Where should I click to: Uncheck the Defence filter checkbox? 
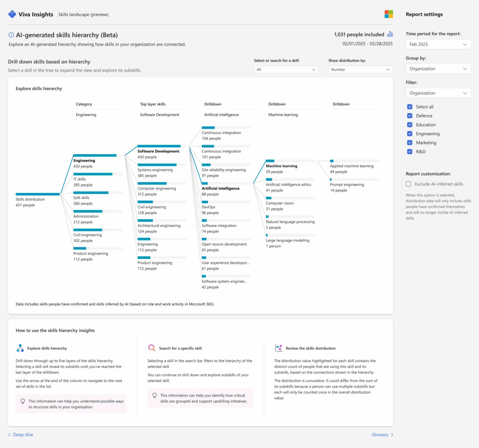[x=410, y=116]
